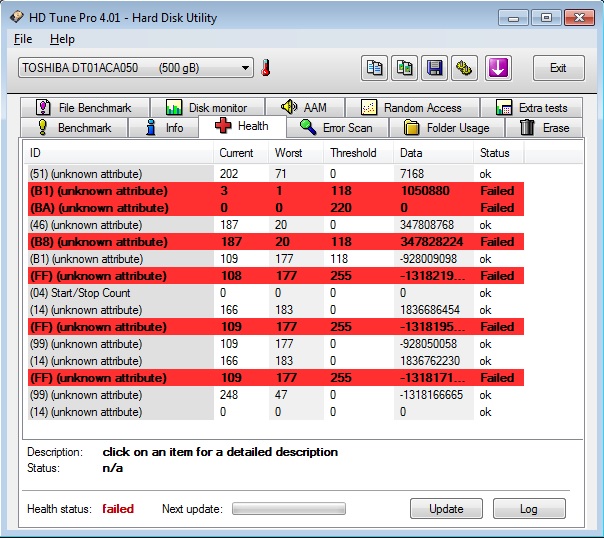The image size is (604, 538).
Task: Minimize the HD Tune Pro window
Action: tap(513, 18)
